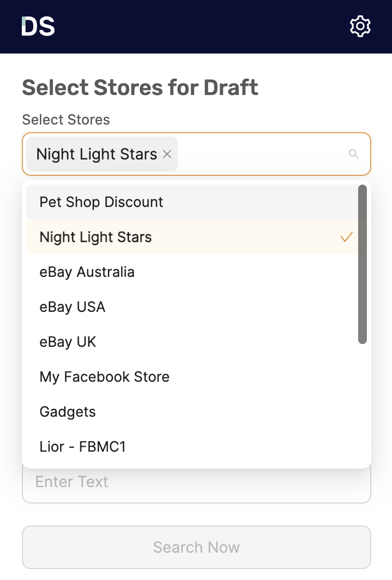This screenshot has width=392, height=580.
Task: Open the settings gear icon
Action: click(x=360, y=26)
